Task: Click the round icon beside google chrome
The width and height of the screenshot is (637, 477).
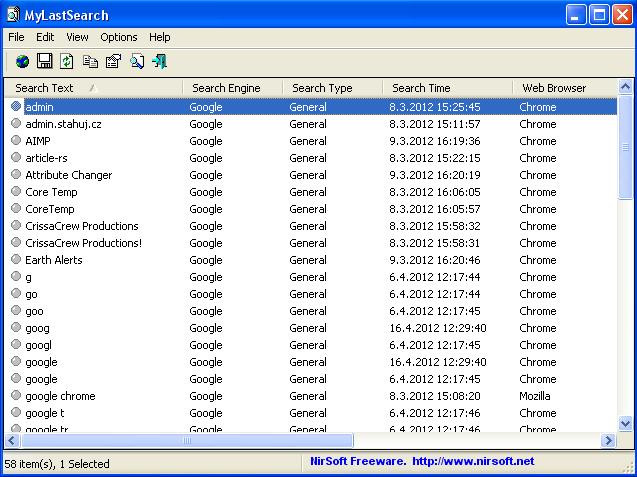Action: coord(16,395)
